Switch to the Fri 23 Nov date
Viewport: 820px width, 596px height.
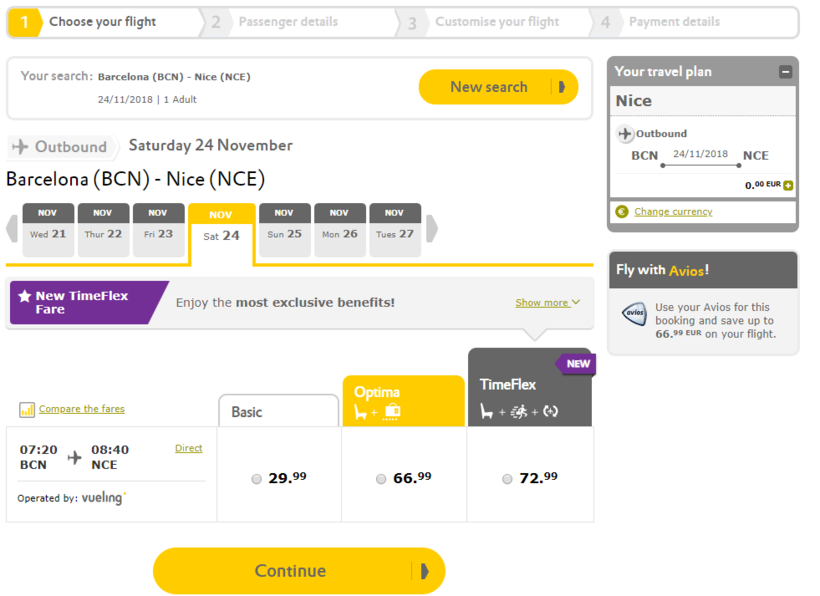[x=158, y=230]
